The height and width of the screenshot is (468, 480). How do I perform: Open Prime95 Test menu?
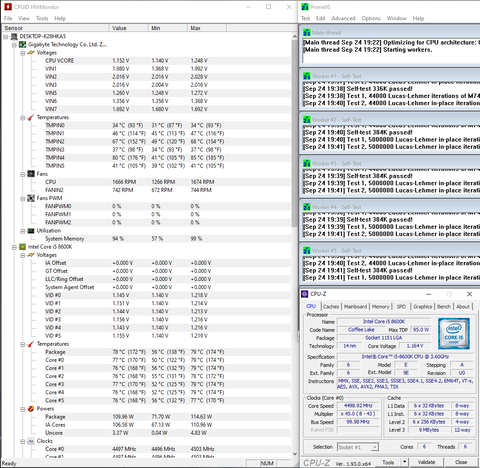[305, 18]
